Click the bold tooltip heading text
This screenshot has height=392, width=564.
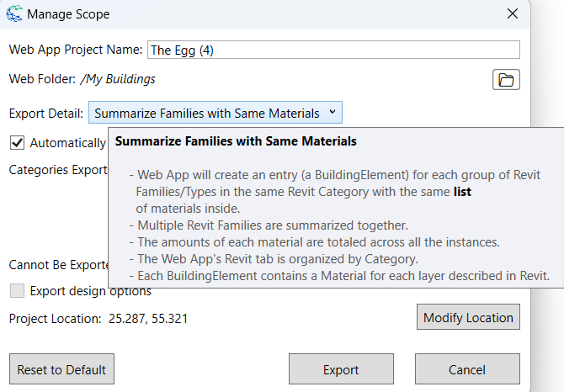click(236, 141)
